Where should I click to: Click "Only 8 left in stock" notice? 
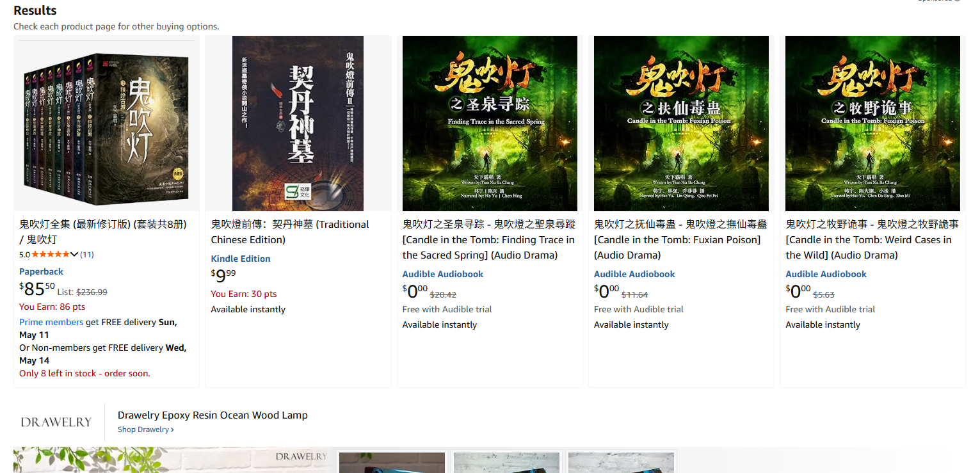click(84, 373)
